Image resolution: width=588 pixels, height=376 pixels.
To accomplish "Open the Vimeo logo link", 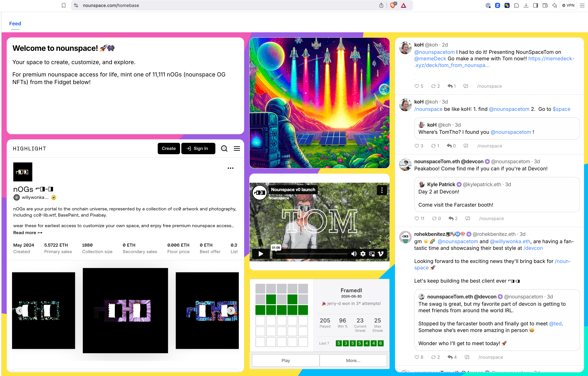I will pyautogui.click(x=380, y=254).
